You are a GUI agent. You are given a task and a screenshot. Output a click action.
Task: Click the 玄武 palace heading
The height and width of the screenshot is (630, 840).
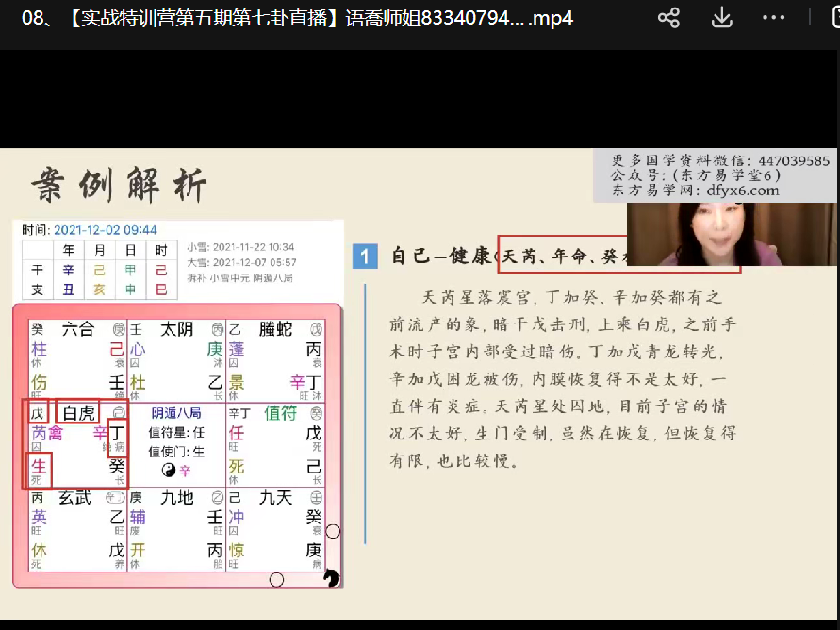pos(74,496)
